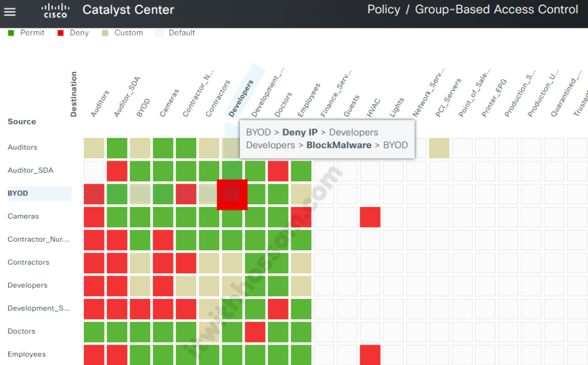Open the BYOD to Auditors deny cell
588x365 pixels.
(94, 194)
